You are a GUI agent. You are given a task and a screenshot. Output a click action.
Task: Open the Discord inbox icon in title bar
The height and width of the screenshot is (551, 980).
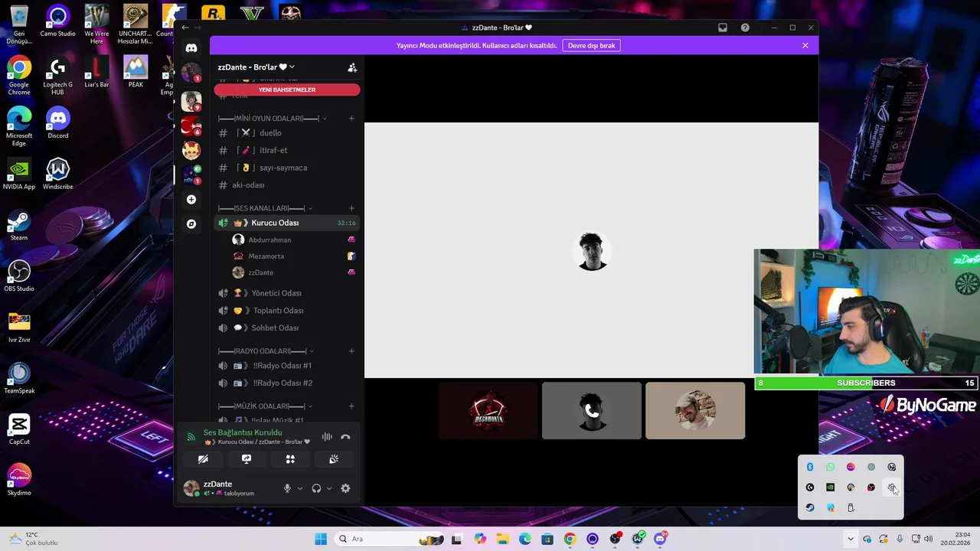723,28
